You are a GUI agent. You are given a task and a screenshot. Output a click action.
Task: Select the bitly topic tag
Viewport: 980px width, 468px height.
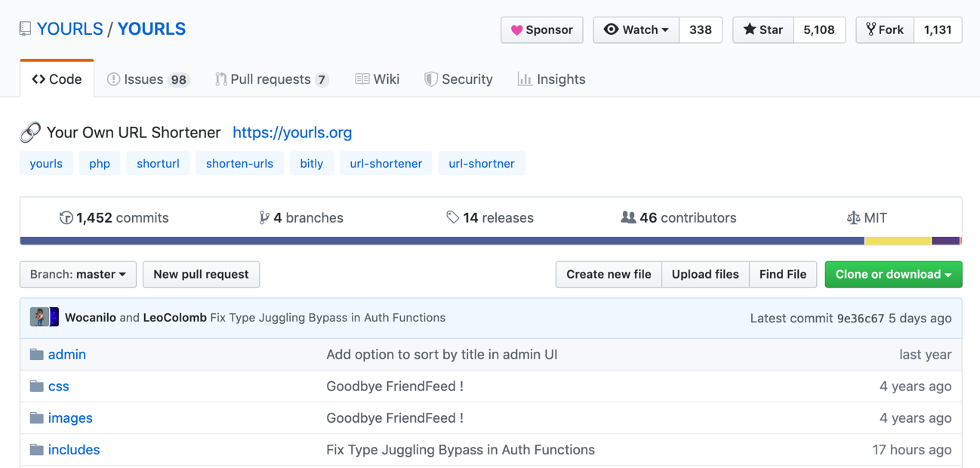[312, 163]
